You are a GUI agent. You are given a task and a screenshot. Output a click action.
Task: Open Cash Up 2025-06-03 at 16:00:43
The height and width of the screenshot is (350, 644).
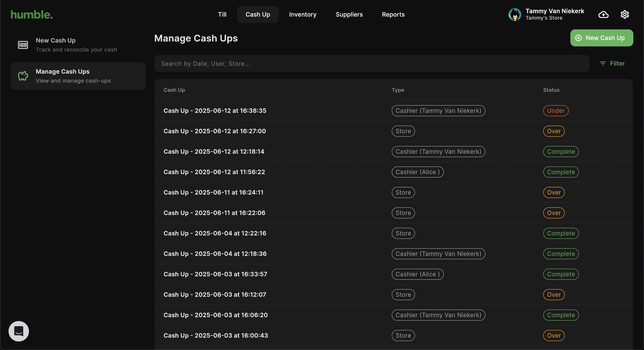click(394, 336)
